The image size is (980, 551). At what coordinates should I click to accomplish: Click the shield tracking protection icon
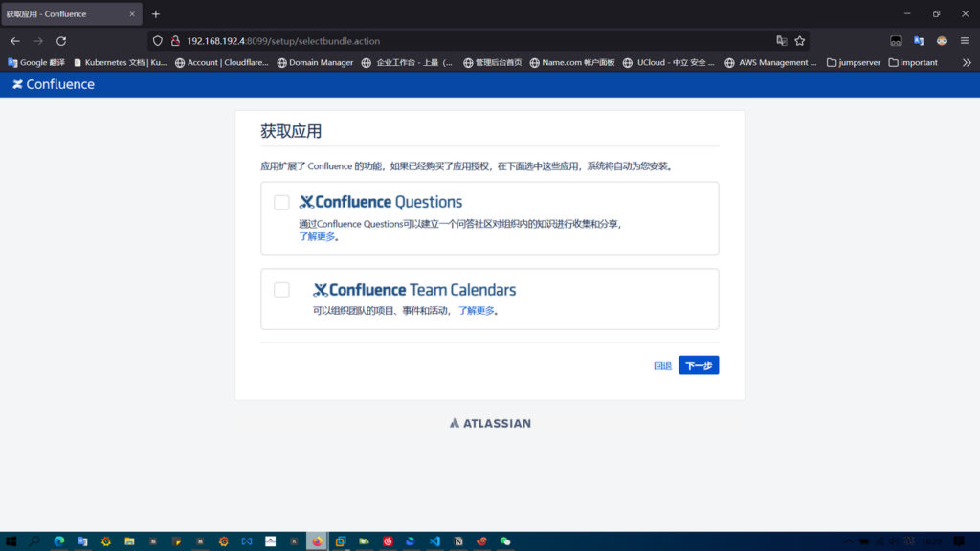(159, 41)
